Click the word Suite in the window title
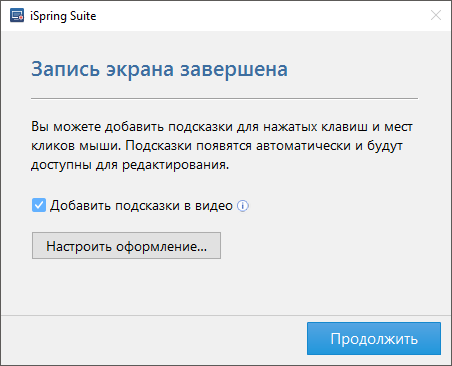452x366 pixels. tap(83, 16)
